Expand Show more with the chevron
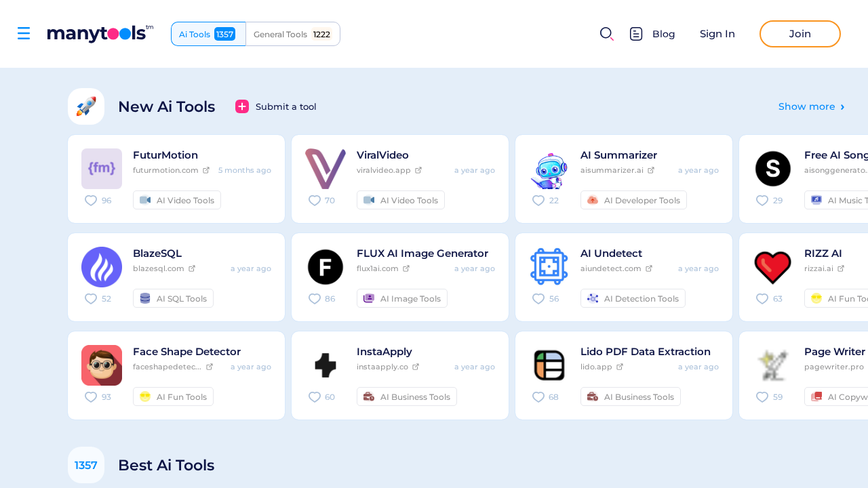This screenshot has width=868, height=488. (842, 106)
